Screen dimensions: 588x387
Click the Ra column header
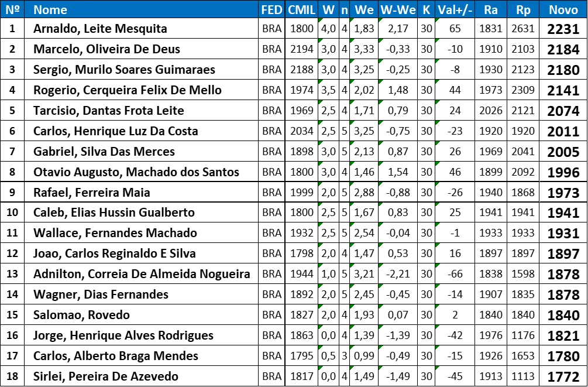click(x=491, y=10)
